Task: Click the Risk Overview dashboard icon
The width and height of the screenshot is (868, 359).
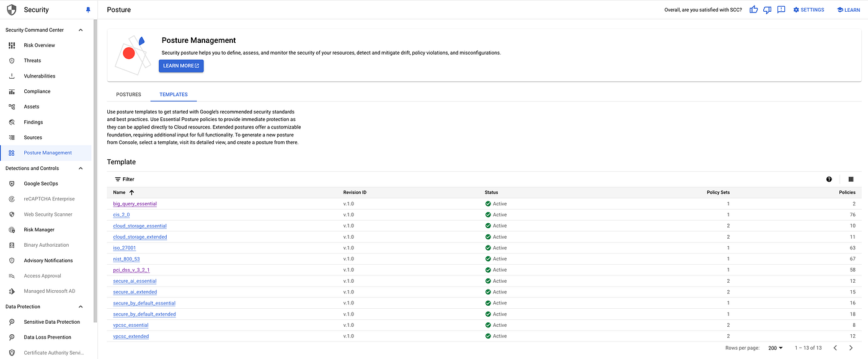Action: 12,45
